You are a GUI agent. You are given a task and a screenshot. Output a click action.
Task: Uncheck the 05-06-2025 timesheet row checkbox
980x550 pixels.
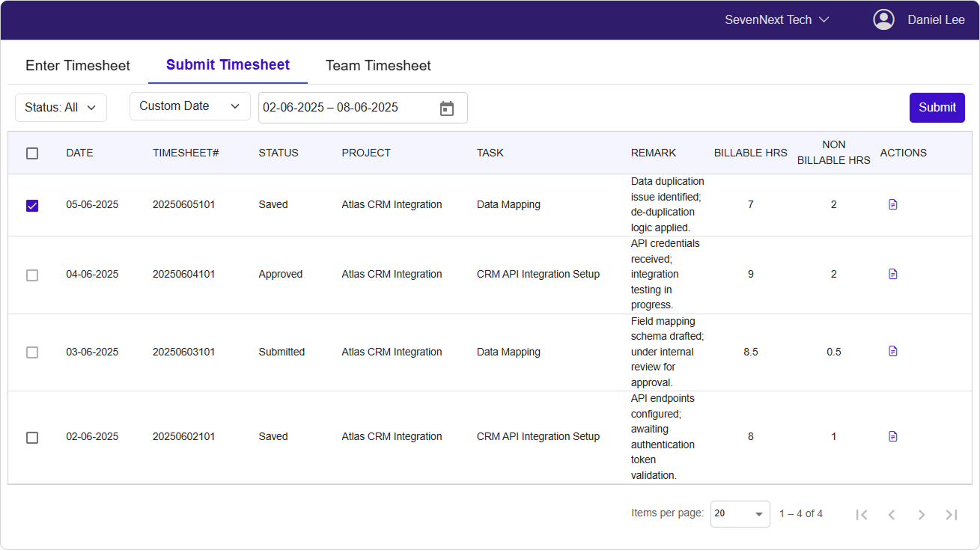pos(32,205)
